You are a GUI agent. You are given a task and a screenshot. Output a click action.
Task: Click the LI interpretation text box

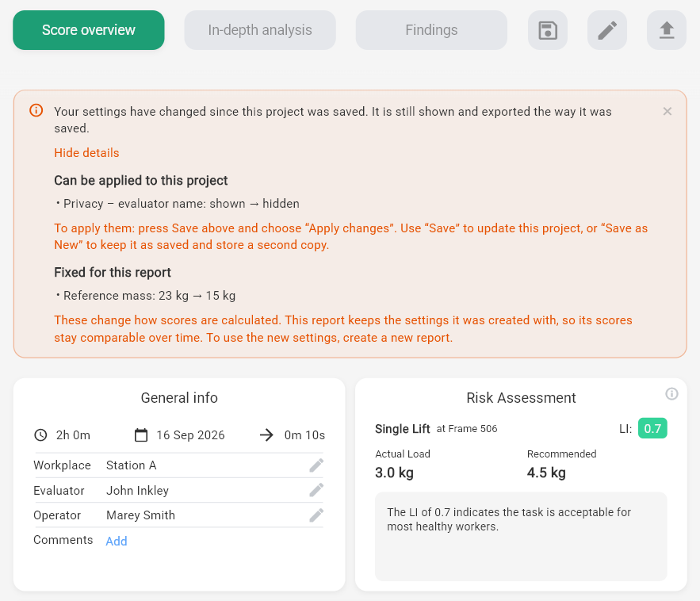coord(521,537)
